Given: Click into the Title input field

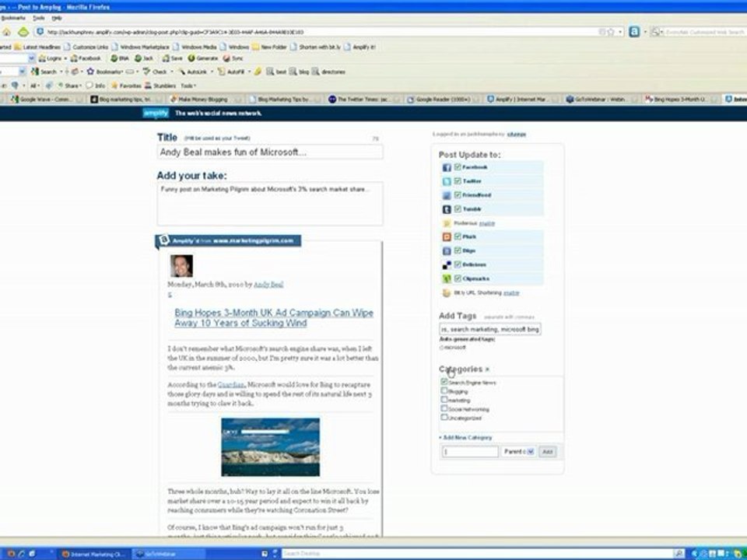Looking at the screenshot, I should pos(270,152).
